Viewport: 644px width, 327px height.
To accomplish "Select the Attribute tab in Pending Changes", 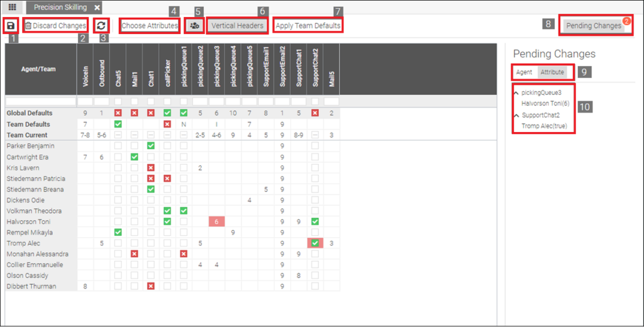I will [x=552, y=72].
